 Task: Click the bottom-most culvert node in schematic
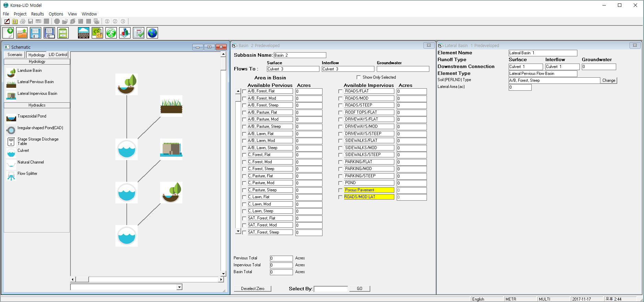coord(127,236)
